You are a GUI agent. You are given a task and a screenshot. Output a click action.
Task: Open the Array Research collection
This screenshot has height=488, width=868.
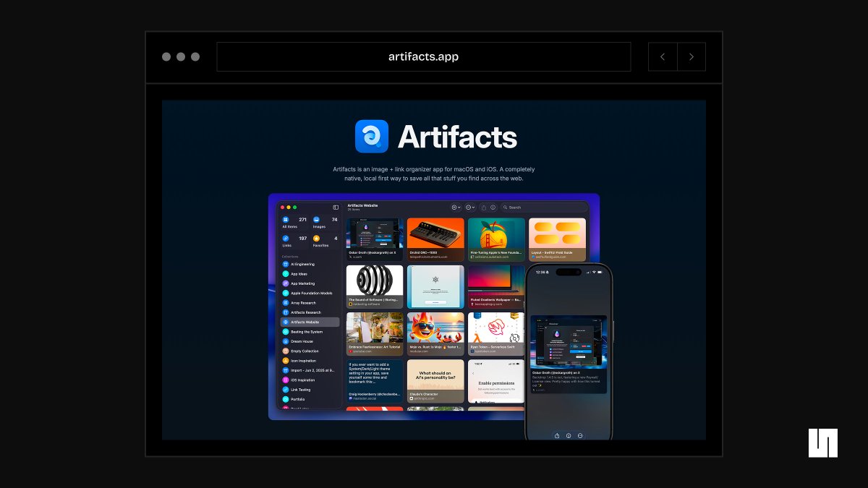(x=310, y=303)
